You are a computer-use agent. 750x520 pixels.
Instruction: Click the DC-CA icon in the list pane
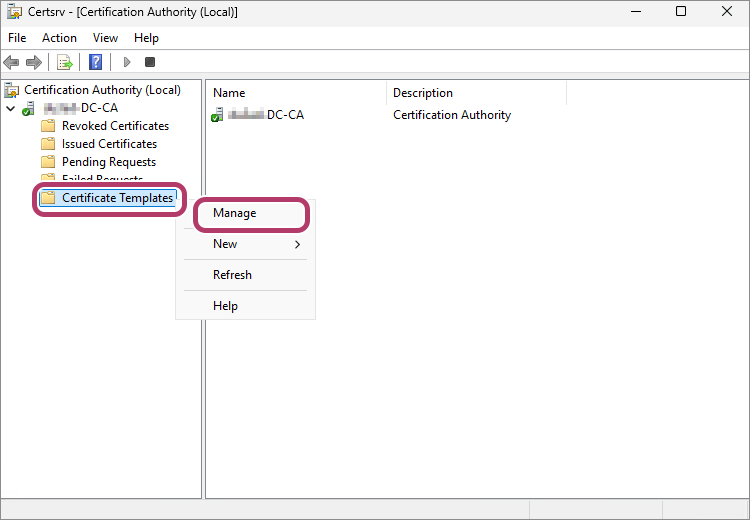(218, 115)
